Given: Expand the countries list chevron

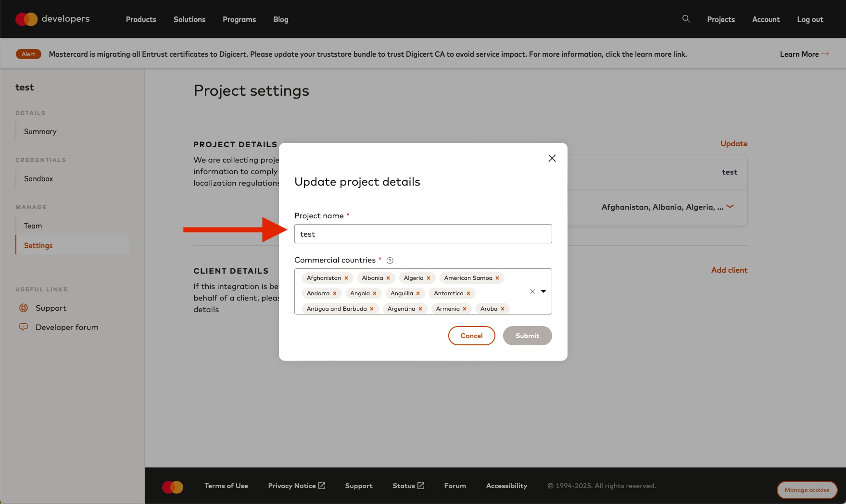Looking at the screenshot, I should pyautogui.click(x=730, y=207).
